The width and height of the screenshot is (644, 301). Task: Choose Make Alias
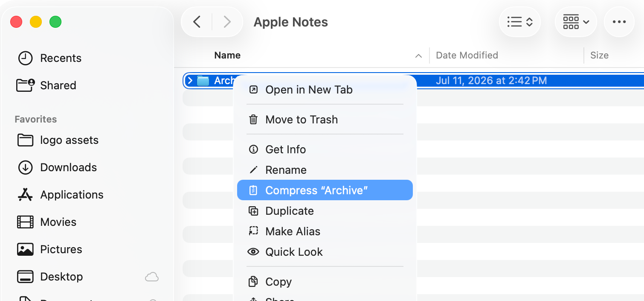click(325, 231)
